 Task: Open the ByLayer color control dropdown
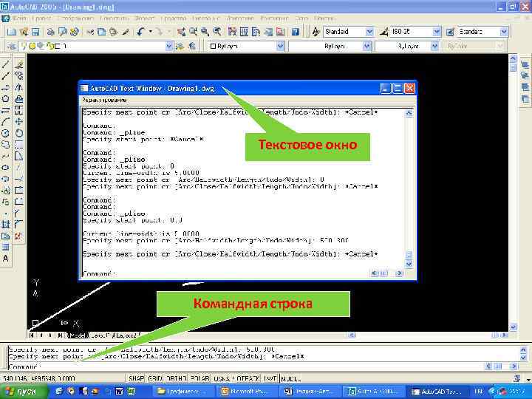pos(280,46)
